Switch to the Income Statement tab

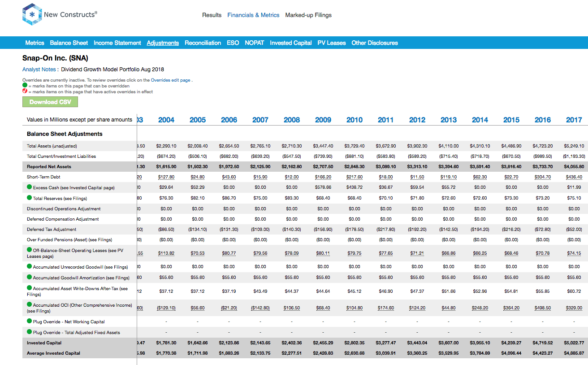(x=117, y=43)
